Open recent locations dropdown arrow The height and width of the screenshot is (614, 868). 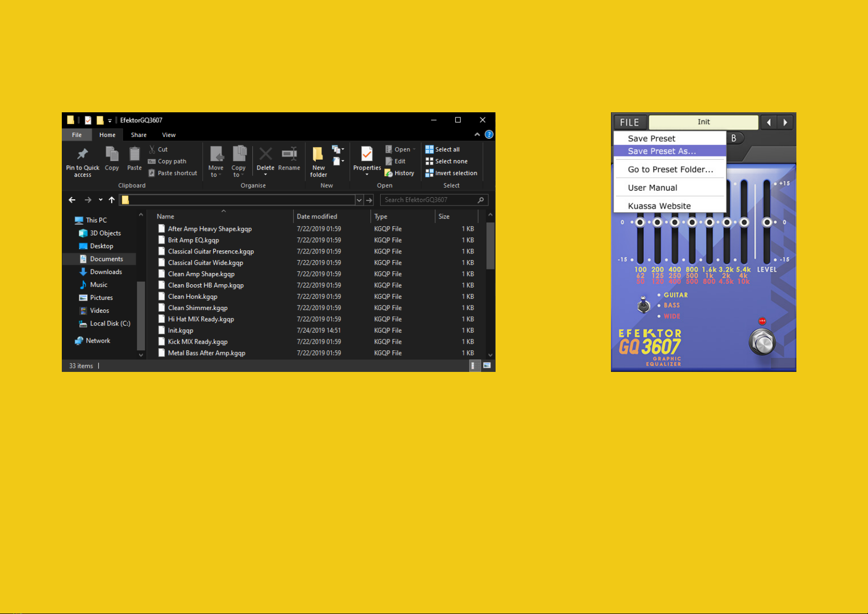pyautogui.click(x=100, y=200)
